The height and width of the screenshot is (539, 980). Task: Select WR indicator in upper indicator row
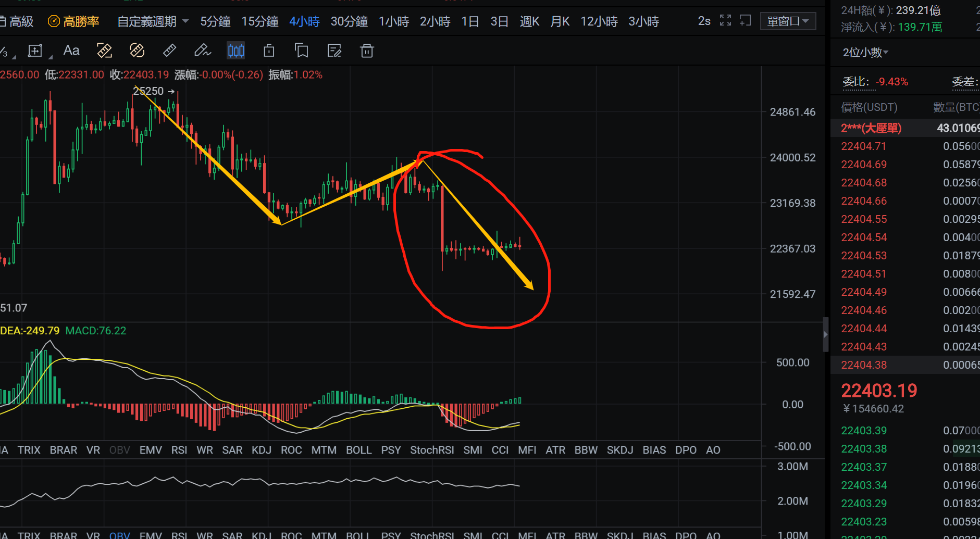tap(205, 450)
